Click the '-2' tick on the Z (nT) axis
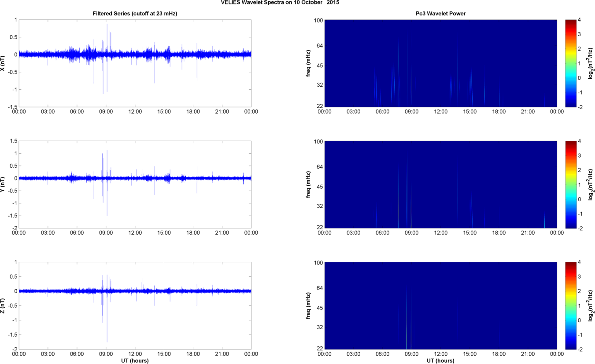 click(x=14, y=349)
